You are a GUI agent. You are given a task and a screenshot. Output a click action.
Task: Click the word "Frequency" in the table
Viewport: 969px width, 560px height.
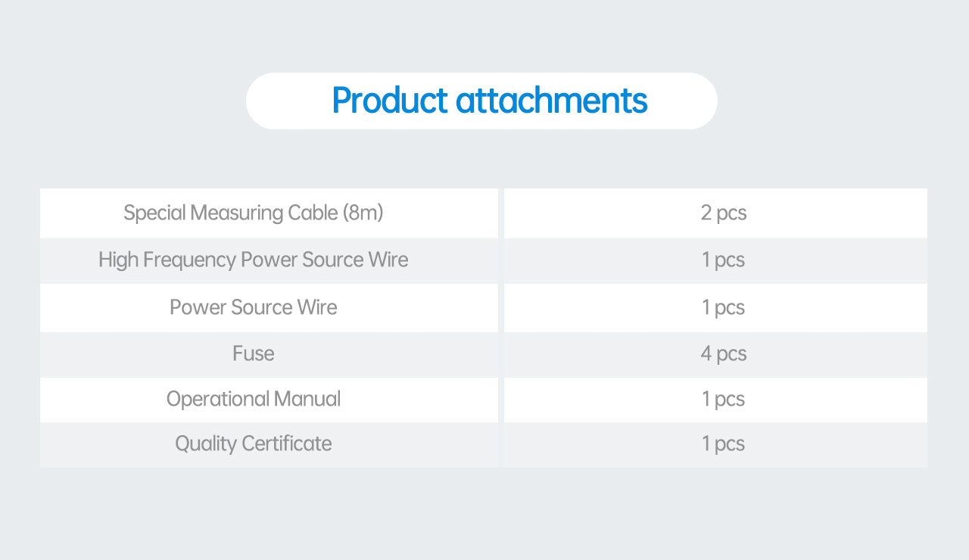189,260
